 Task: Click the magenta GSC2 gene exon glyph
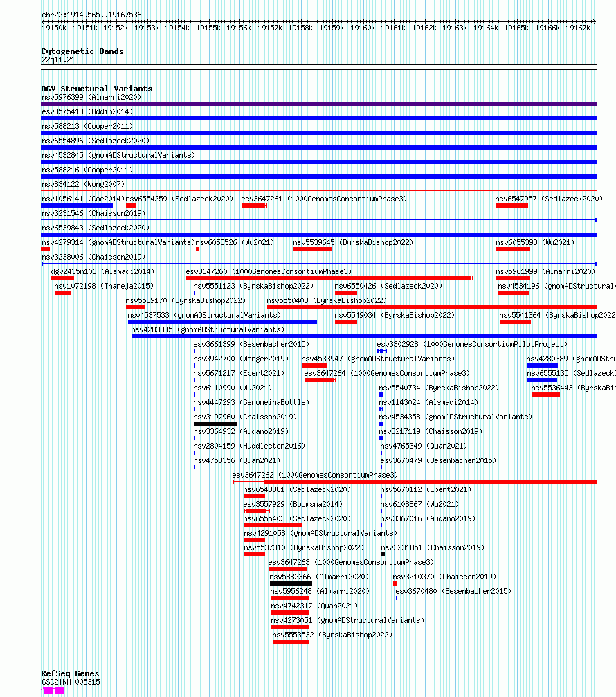tap(53, 690)
